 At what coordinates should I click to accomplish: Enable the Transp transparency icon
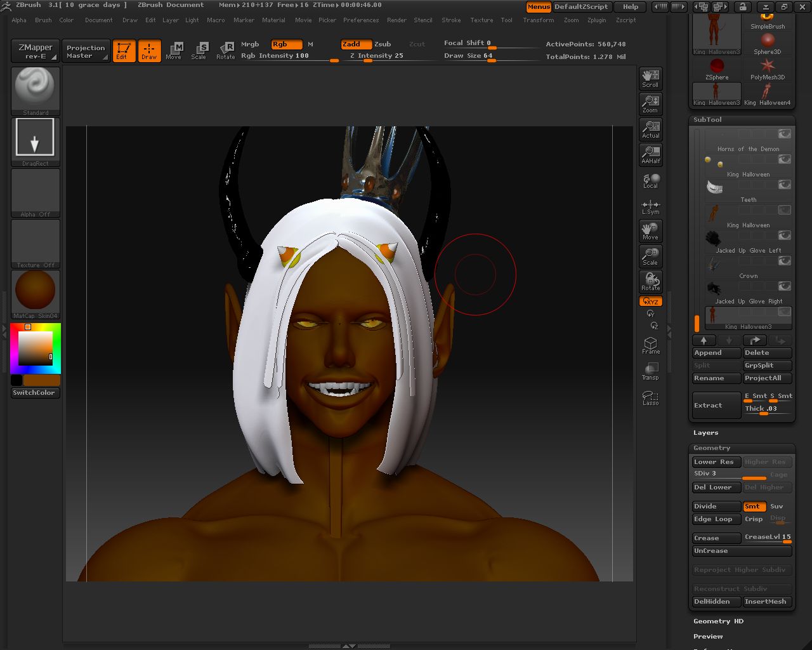tap(650, 371)
